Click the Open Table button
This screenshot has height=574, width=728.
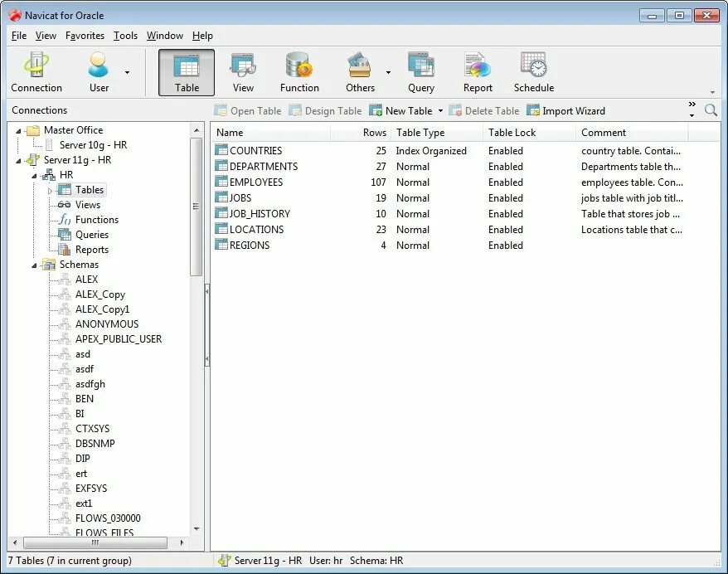point(248,110)
